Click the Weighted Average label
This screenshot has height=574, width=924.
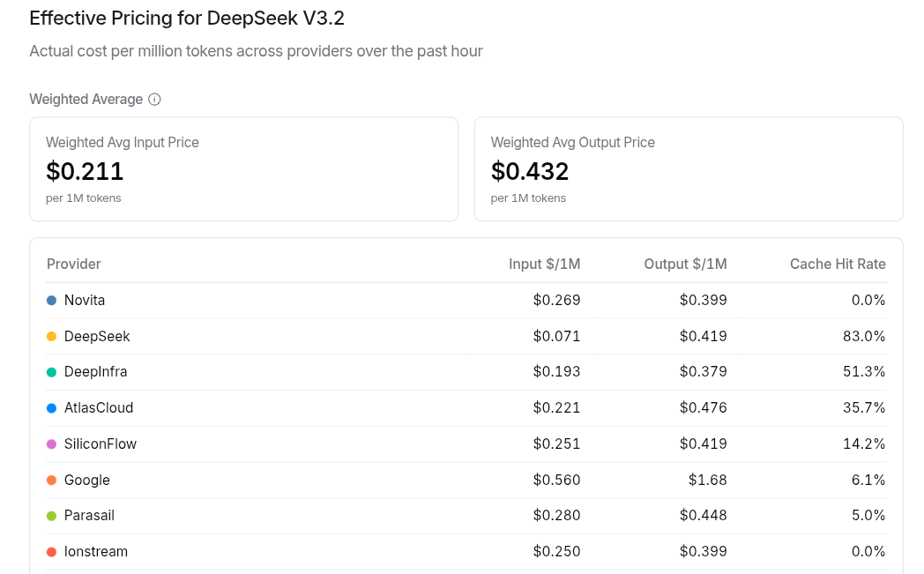86,100
